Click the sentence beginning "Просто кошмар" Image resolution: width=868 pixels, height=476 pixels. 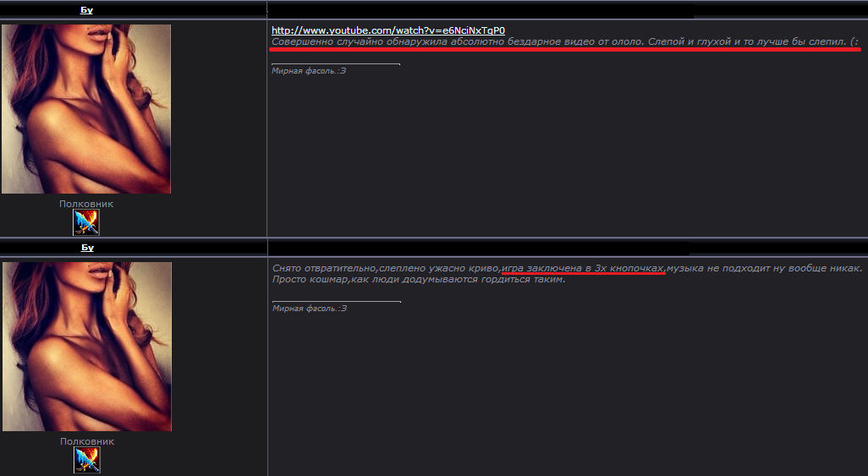[418, 279]
